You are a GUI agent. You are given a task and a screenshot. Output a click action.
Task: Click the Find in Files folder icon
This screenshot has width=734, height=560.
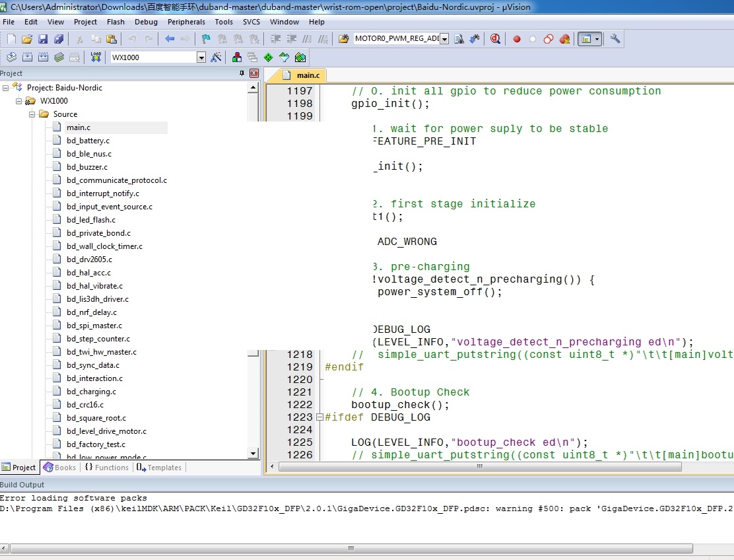coord(344,39)
